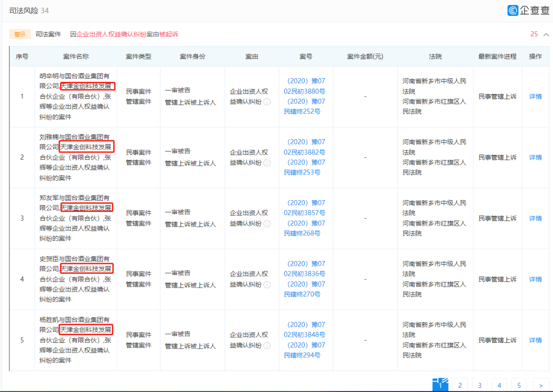Open 详情 for case row 5
This screenshot has height=392, width=553.
point(535,340)
